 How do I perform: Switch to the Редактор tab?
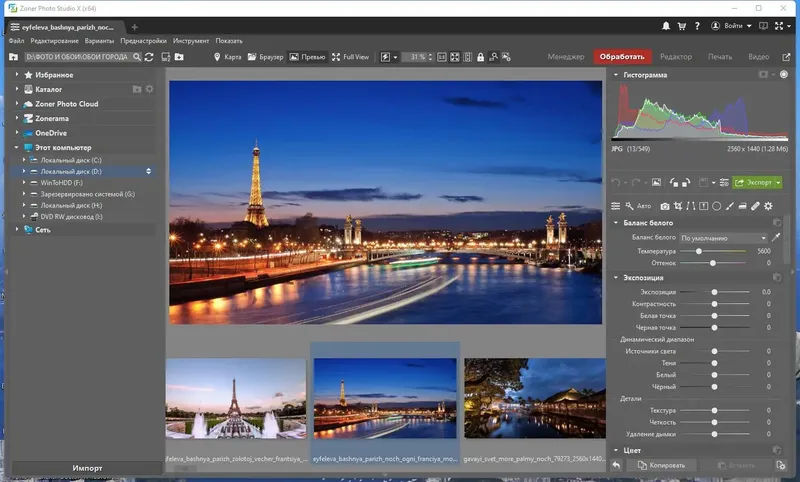[x=676, y=57]
